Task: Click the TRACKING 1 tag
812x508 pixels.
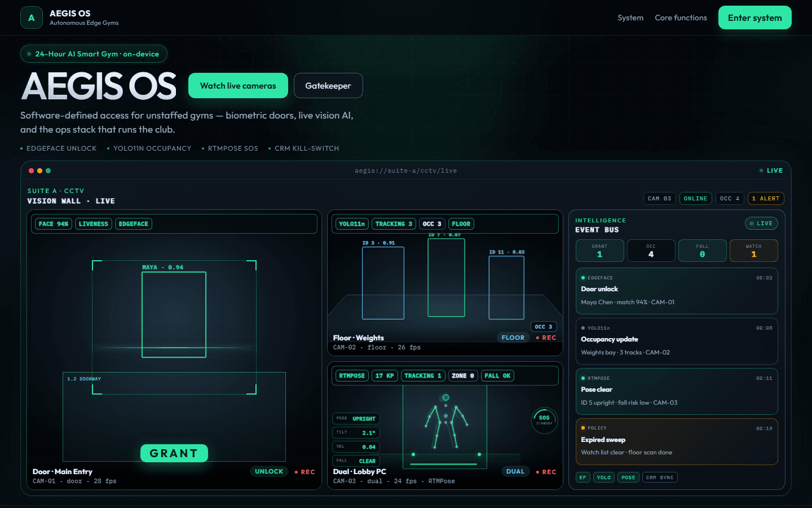Action: click(x=423, y=376)
